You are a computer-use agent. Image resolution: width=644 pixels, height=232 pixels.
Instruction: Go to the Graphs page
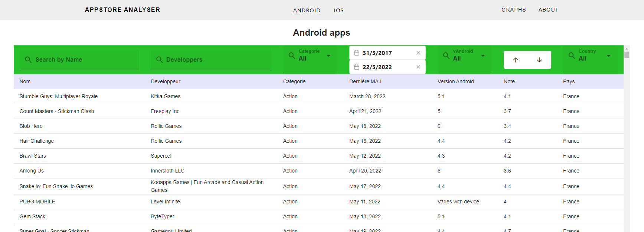pyautogui.click(x=514, y=10)
